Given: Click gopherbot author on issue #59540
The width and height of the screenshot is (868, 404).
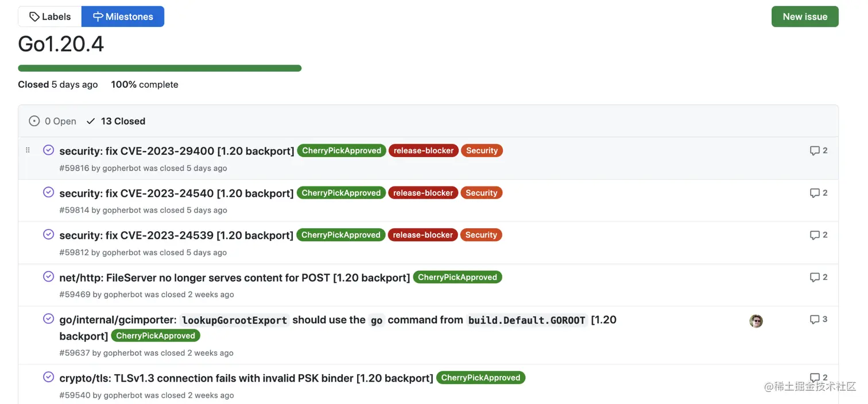Looking at the screenshot, I should (x=122, y=395).
